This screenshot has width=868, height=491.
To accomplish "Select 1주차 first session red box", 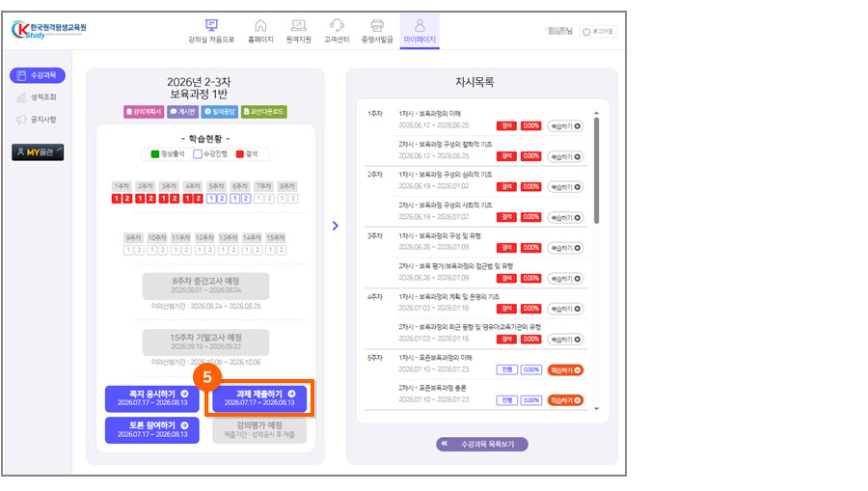I will [117, 199].
